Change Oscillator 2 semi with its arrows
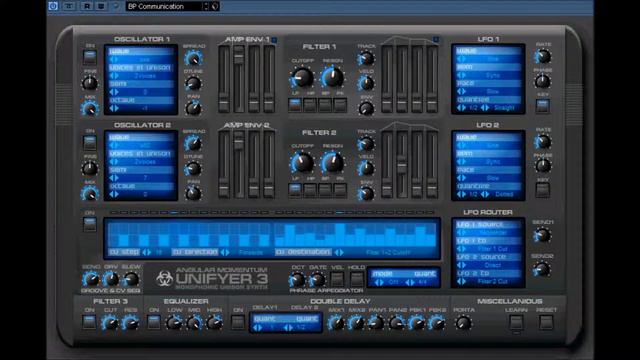The height and width of the screenshot is (360, 640). click(x=114, y=178)
